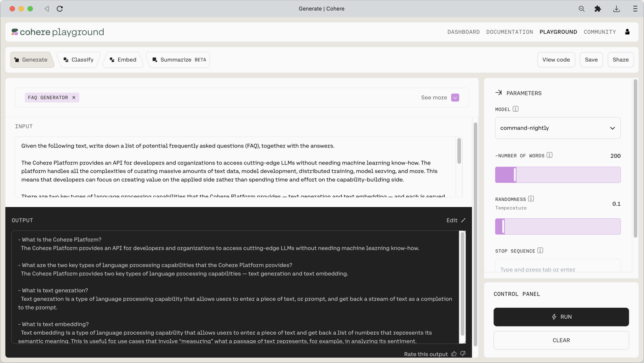Open the Documentation nav link
This screenshot has width=644, height=363.
[x=509, y=32]
